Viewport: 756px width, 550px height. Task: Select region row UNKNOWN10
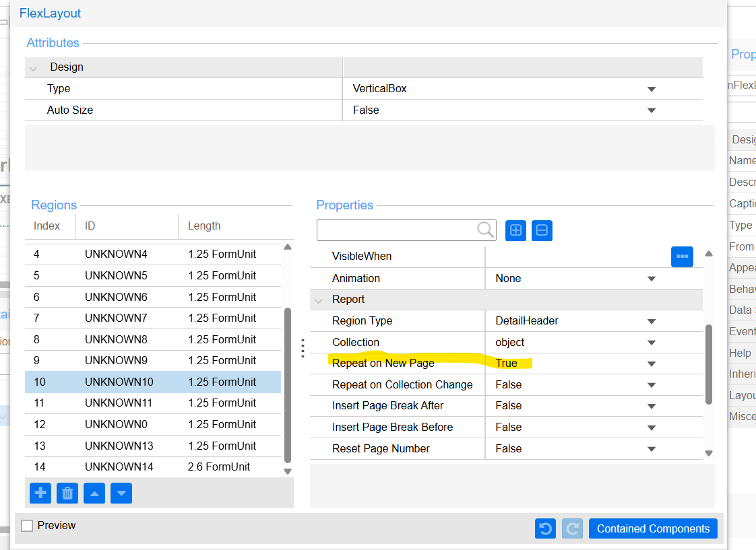(153, 382)
